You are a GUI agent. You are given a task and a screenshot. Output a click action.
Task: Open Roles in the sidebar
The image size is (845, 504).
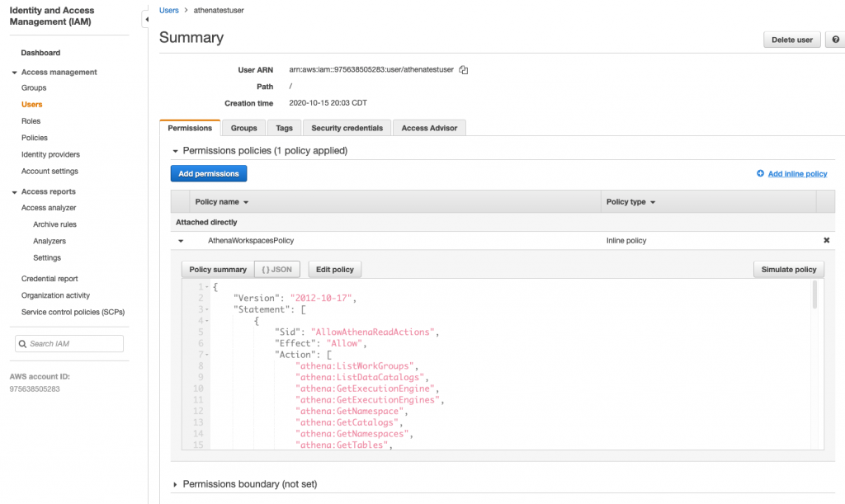[31, 121]
